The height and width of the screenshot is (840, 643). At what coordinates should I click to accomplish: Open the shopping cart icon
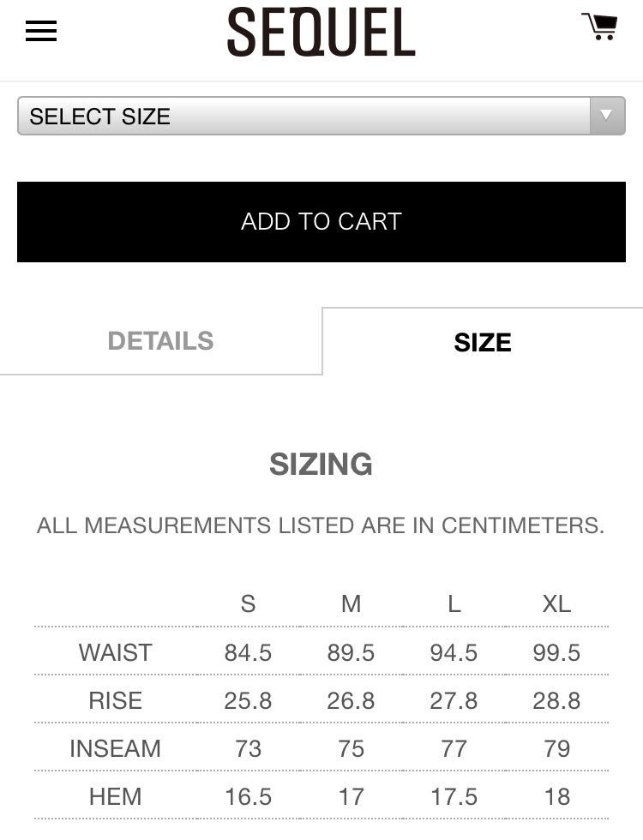[599, 27]
